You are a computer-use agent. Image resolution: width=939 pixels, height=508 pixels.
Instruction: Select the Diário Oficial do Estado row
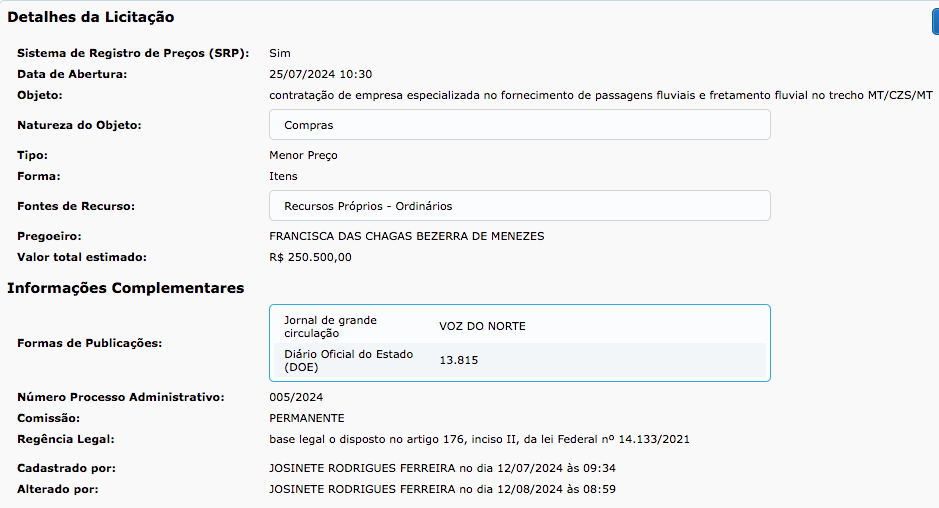point(519,360)
